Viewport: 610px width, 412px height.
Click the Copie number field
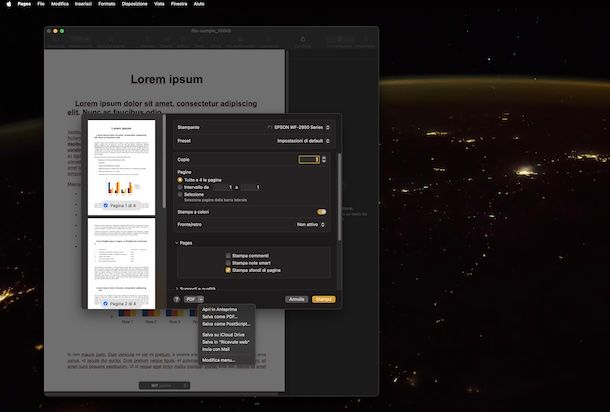(x=309, y=160)
